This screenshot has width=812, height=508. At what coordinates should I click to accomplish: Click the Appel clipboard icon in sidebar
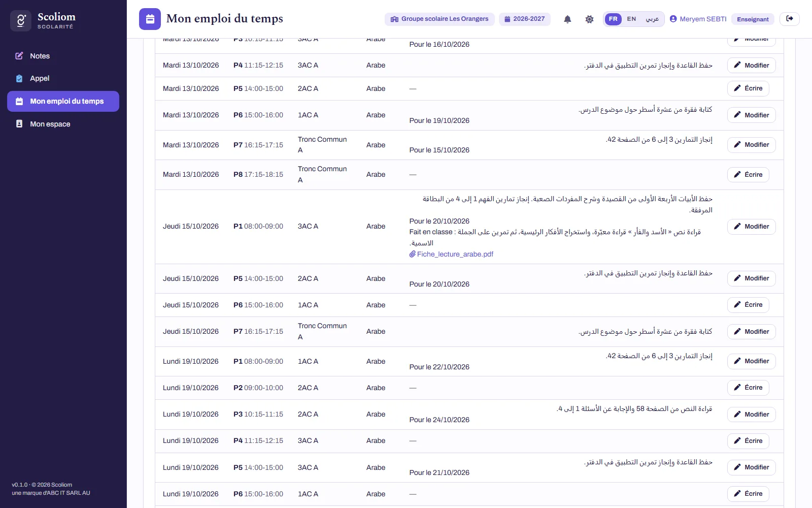(19, 78)
